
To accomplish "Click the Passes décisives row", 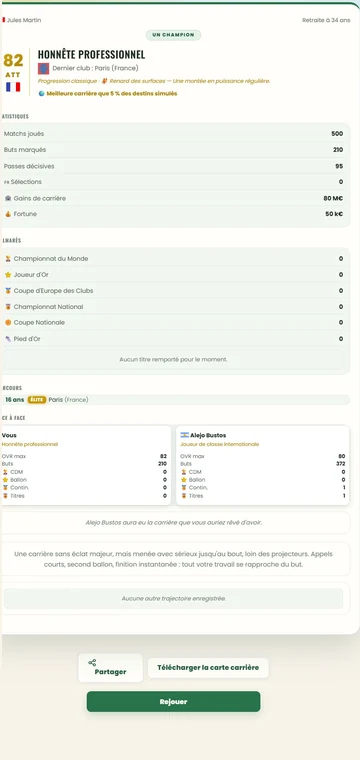I will [x=173, y=166].
